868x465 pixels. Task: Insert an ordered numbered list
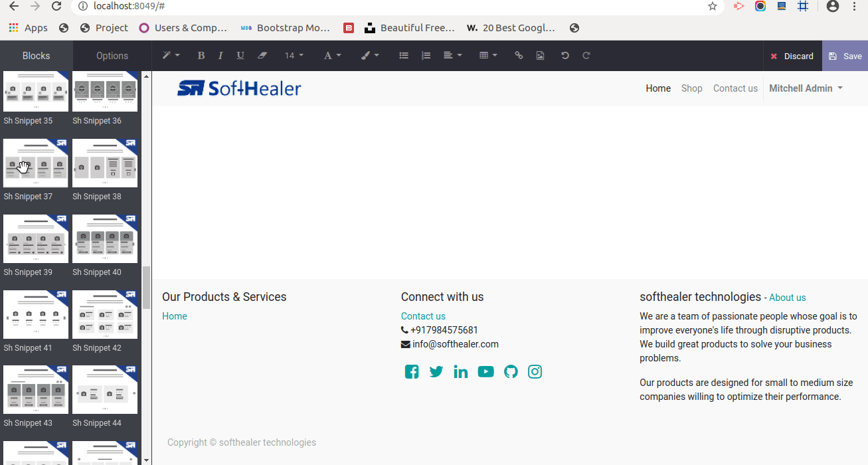coord(426,56)
